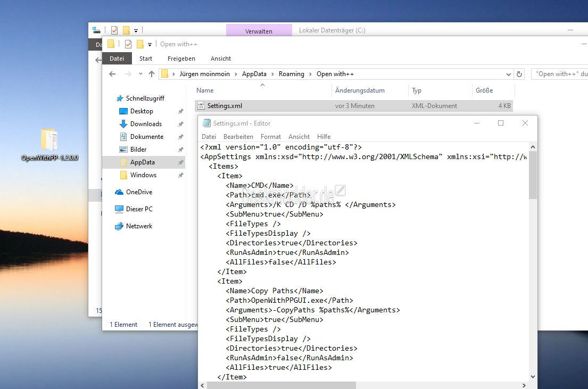Viewport: 588px width, 389px height.
Task: Open the Datei menu in the Editor
Action: pos(209,137)
